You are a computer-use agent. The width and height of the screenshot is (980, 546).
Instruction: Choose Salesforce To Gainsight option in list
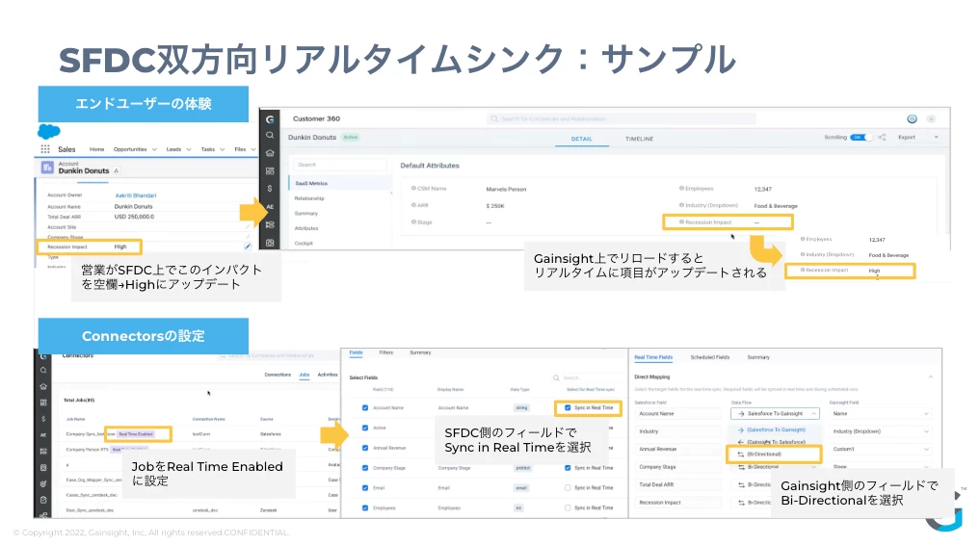point(776,429)
